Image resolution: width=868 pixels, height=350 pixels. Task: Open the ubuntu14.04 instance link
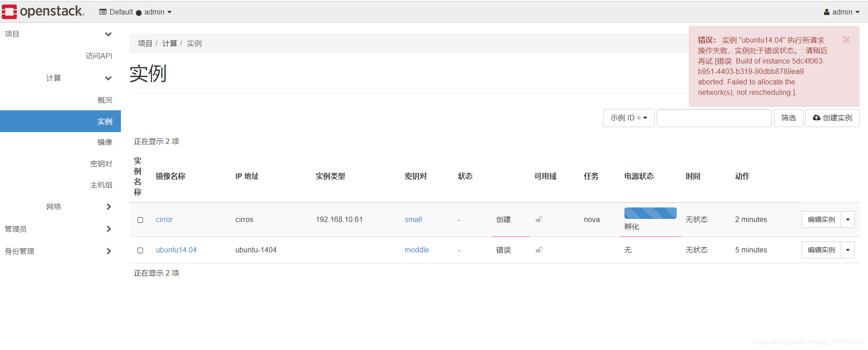[176, 250]
